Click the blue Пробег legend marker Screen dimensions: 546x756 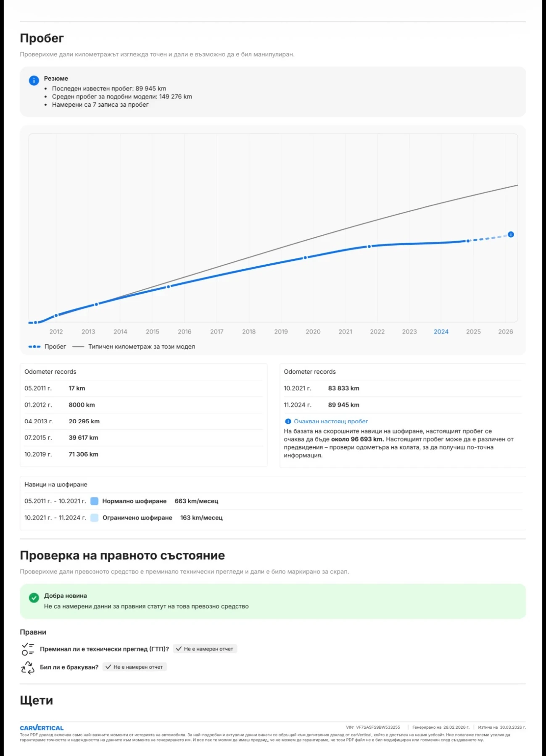(x=34, y=346)
